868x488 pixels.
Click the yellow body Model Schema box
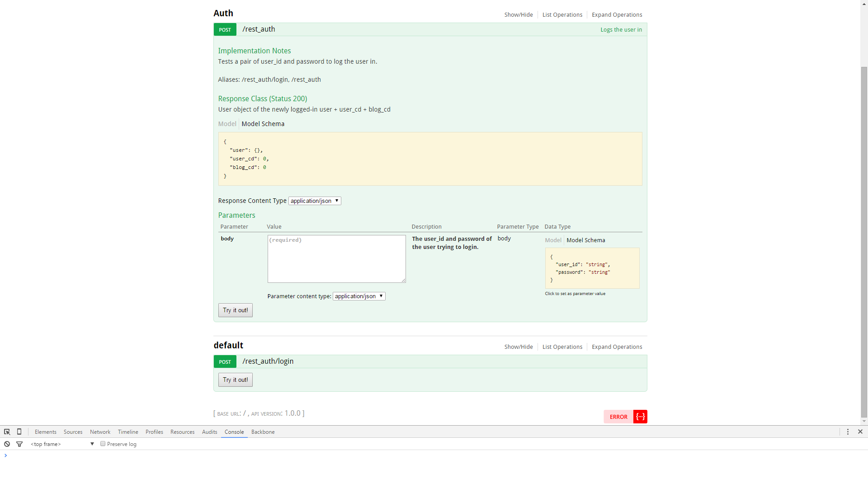click(x=592, y=268)
